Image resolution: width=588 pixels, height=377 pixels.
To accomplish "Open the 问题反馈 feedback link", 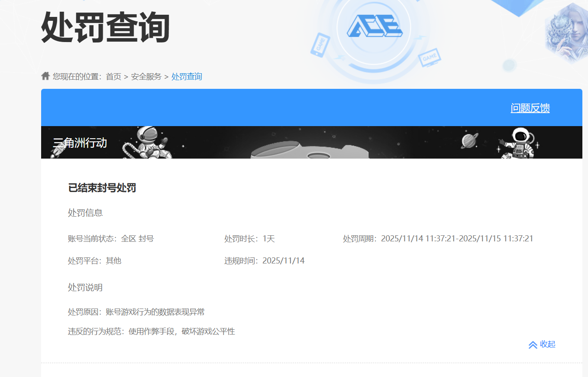I will 530,108.
